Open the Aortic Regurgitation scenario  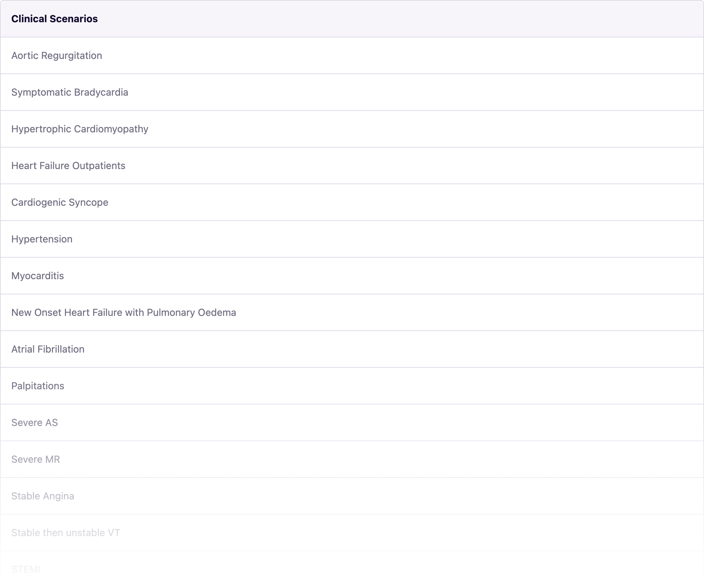point(56,56)
